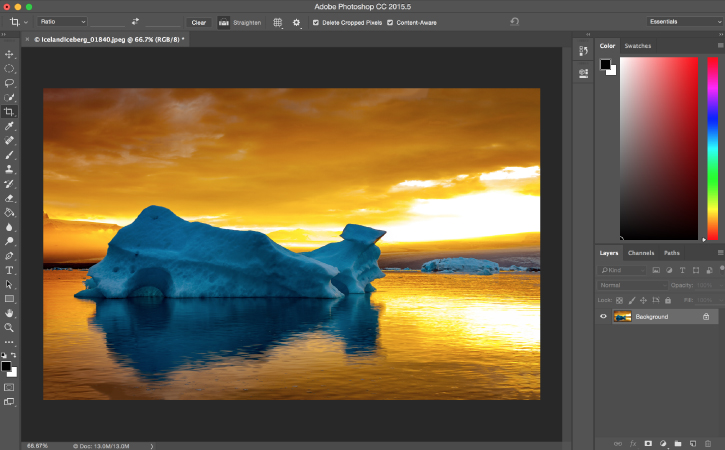Open the Swatches tab
725x450 pixels.
[637, 46]
